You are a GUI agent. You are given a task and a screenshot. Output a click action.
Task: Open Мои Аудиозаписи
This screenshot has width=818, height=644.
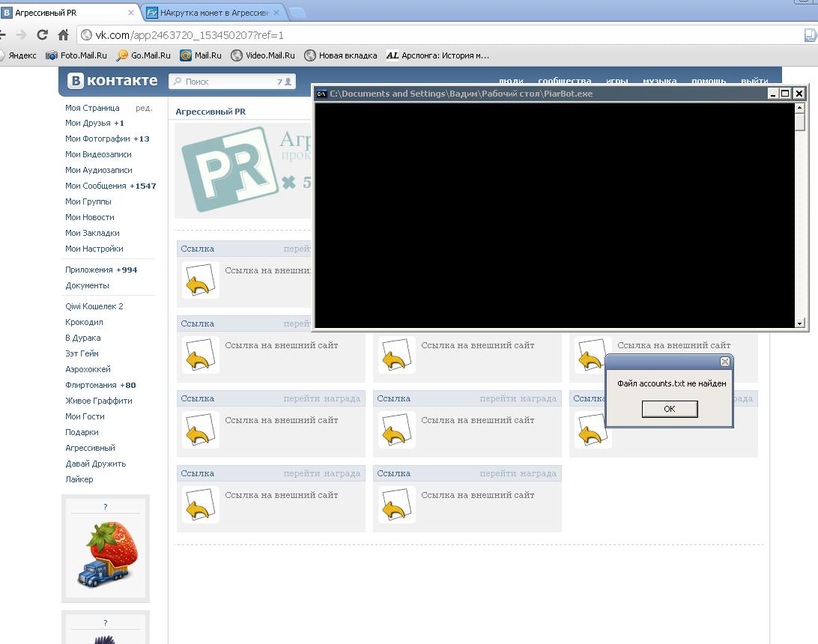(x=99, y=170)
